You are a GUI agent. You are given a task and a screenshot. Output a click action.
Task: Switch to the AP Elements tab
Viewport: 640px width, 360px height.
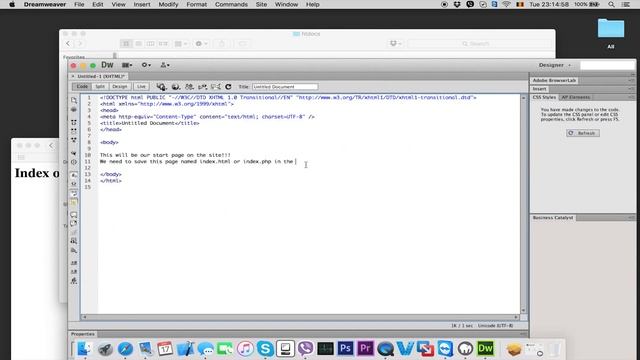[576, 97]
